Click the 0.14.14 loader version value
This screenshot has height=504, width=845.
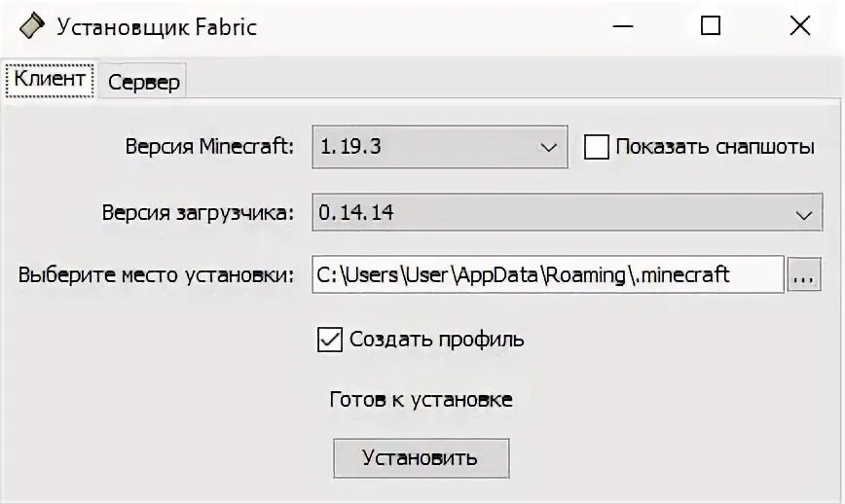pos(356,212)
